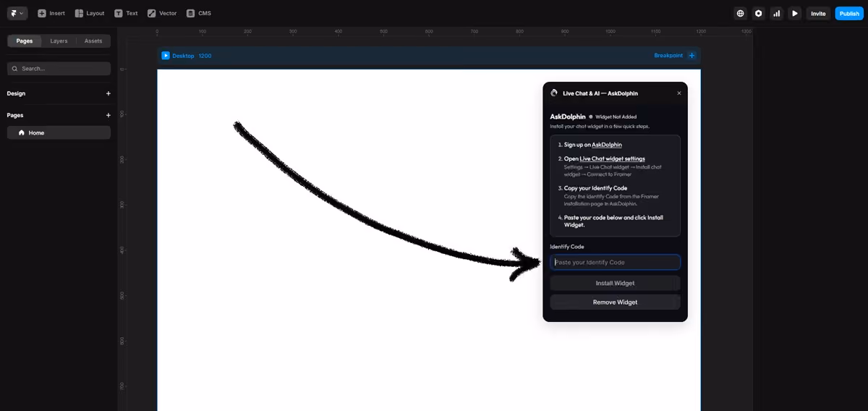Switch to the Pages tab
The image size is (868, 411).
click(25, 41)
